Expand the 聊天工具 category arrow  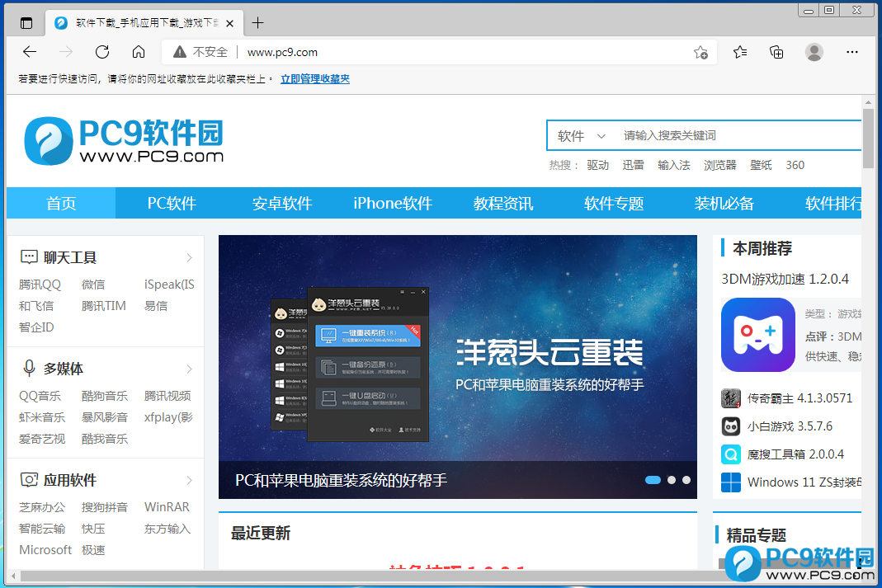coord(190,257)
